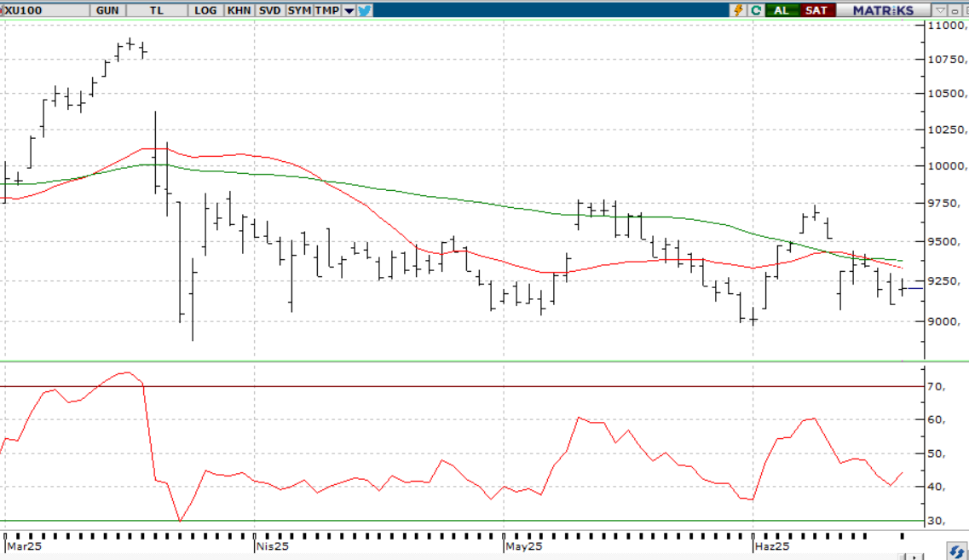Click the green AL buy button
The width and height of the screenshot is (969, 560).
(782, 10)
